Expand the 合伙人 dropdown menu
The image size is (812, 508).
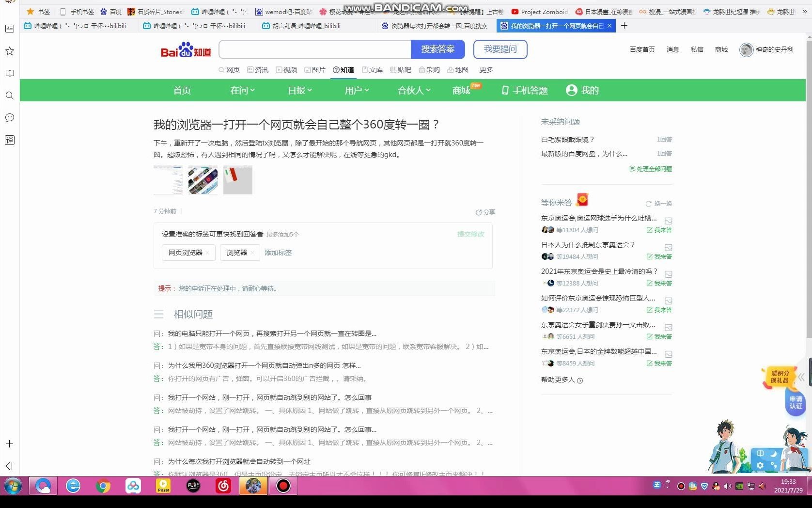coord(413,90)
